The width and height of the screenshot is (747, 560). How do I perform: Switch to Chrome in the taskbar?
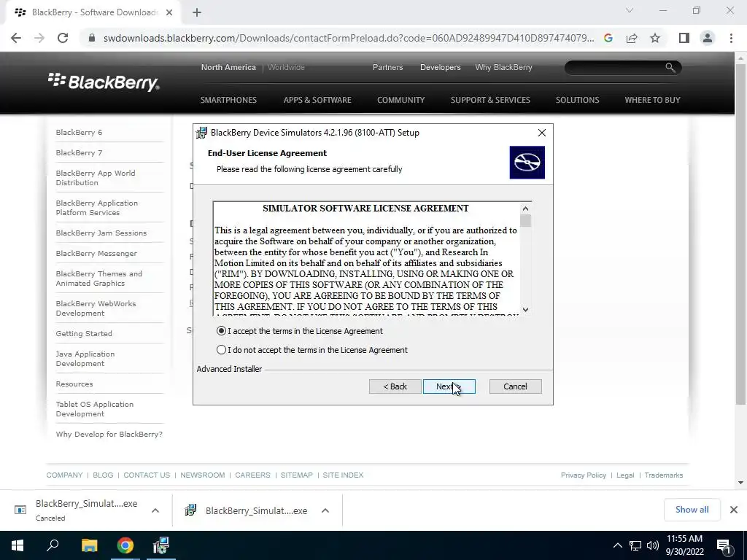(125, 545)
